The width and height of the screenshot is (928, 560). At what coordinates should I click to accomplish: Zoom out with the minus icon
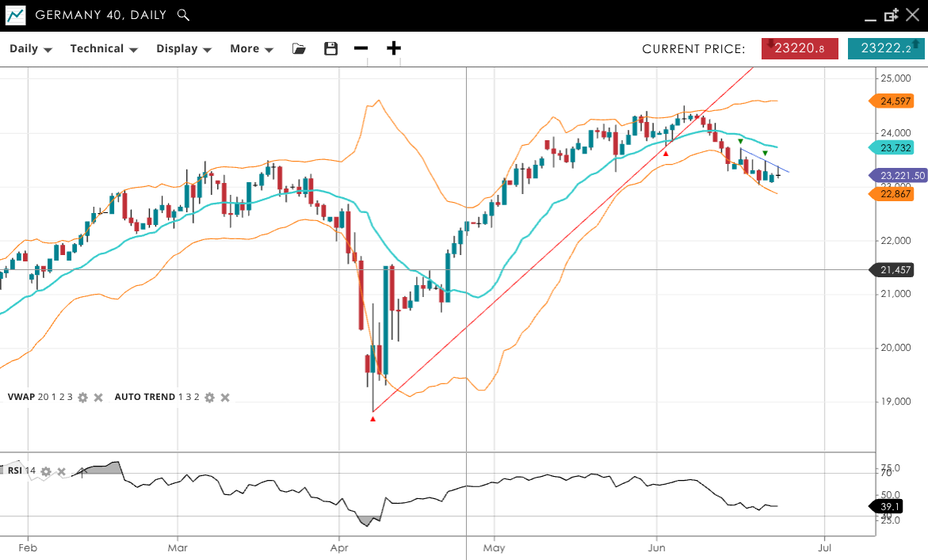(361, 48)
